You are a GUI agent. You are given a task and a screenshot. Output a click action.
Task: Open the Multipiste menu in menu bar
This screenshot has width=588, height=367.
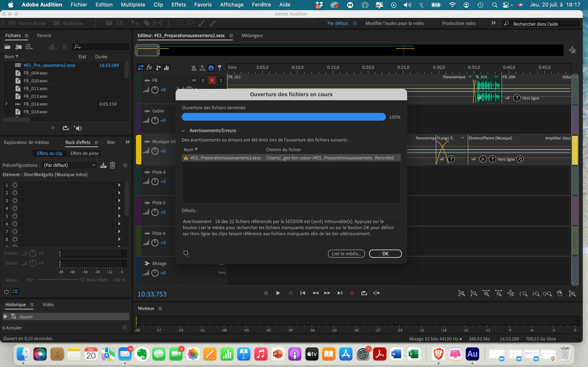133,5
